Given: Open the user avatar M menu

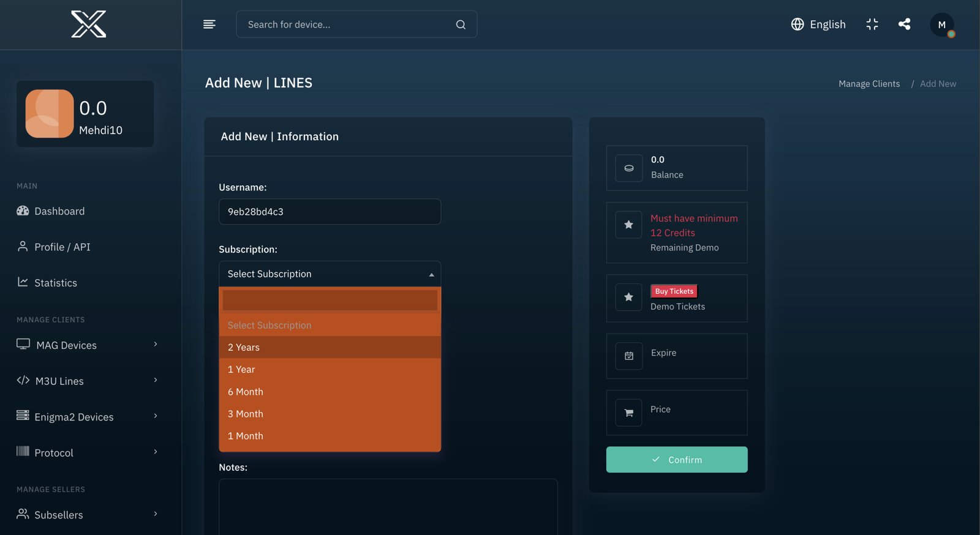Looking at the screenshot, I should tap(941, 25).
